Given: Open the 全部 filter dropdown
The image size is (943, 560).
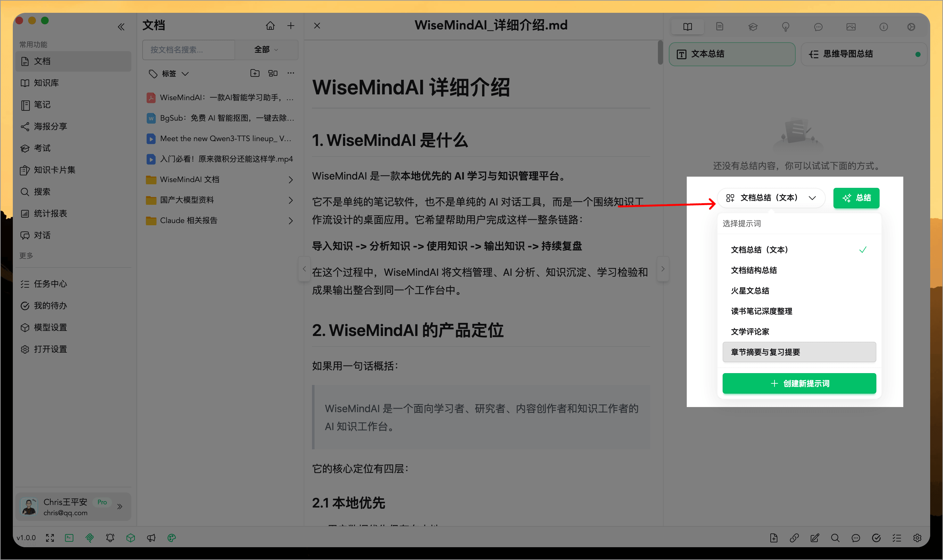Looking at the screenshot, I should point(266,49).
